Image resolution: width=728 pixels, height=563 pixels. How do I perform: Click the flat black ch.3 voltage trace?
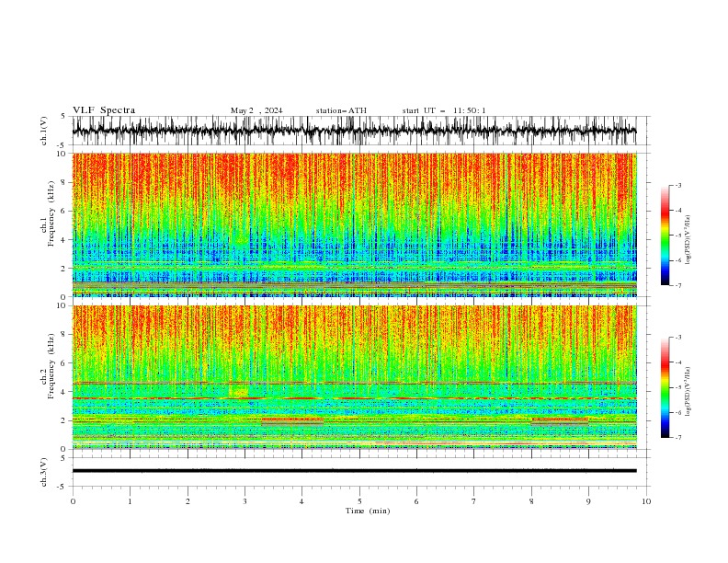tap(354, 471)
